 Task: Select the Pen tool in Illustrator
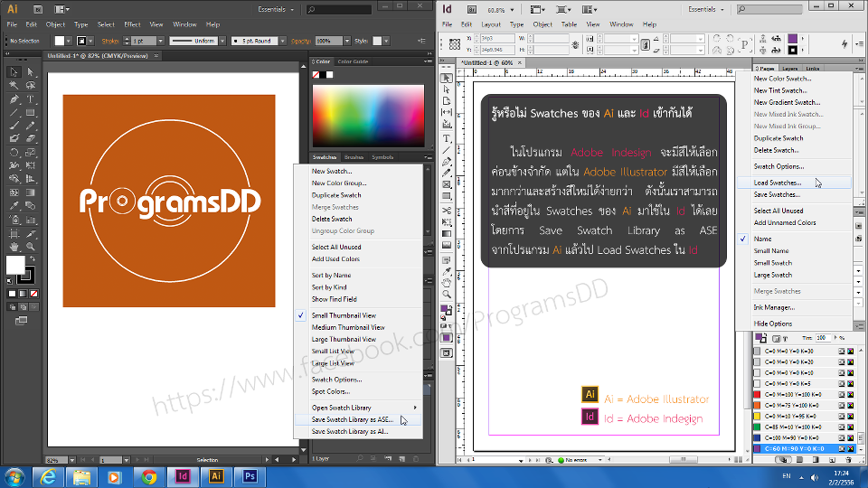(14, 99)
